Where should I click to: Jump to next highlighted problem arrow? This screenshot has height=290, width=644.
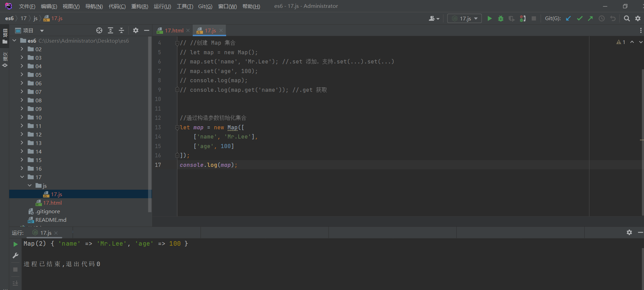click(x=641, y=42)
